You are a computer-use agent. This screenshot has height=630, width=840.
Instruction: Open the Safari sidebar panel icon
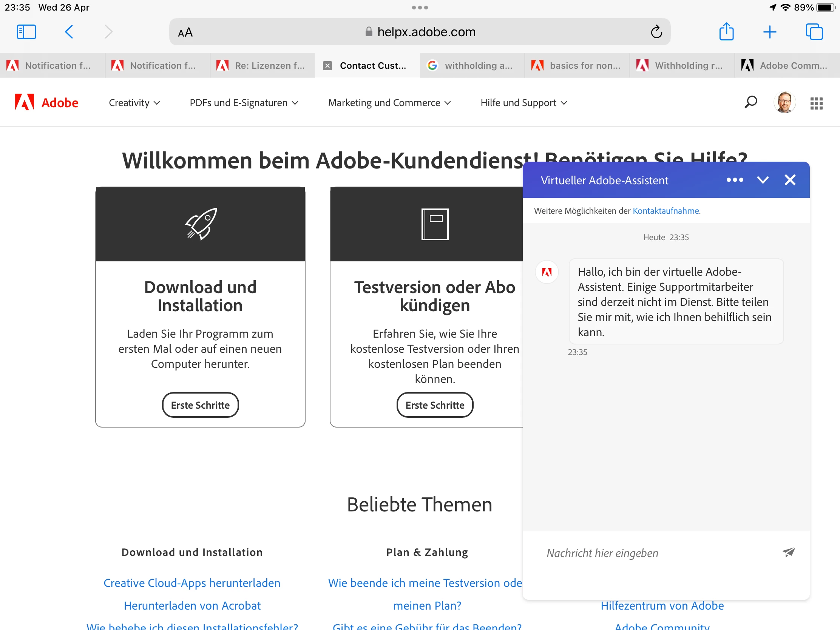coord(26,32)
